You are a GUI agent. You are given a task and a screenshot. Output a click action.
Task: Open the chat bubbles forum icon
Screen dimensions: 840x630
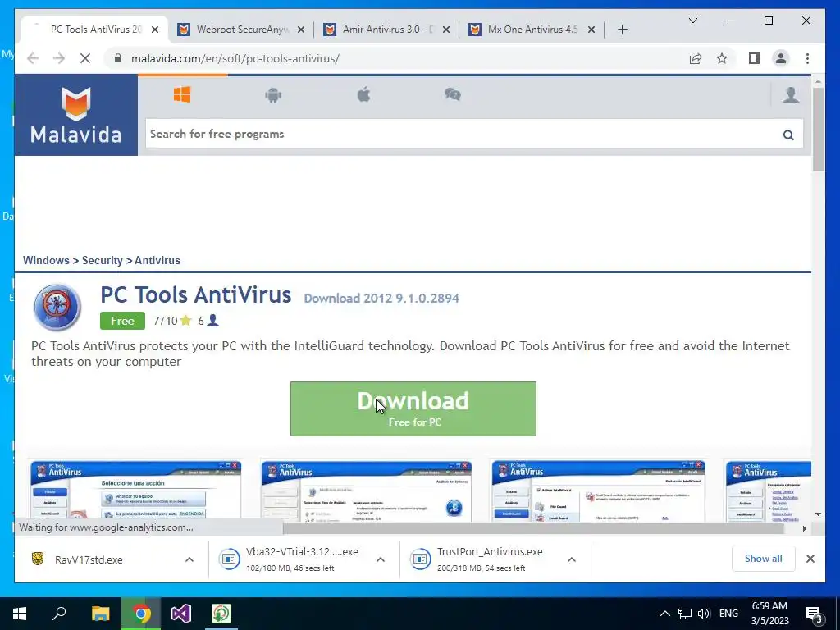[x=453, y=95]
